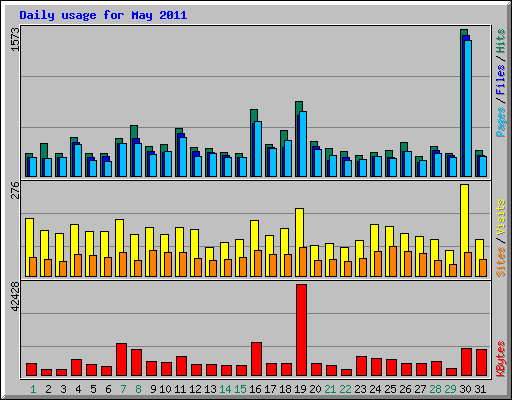Click day 31 label on the x-axis
The height and width of the screenshot is (400, 512).
pyautogui.click(x=480, y=389)
